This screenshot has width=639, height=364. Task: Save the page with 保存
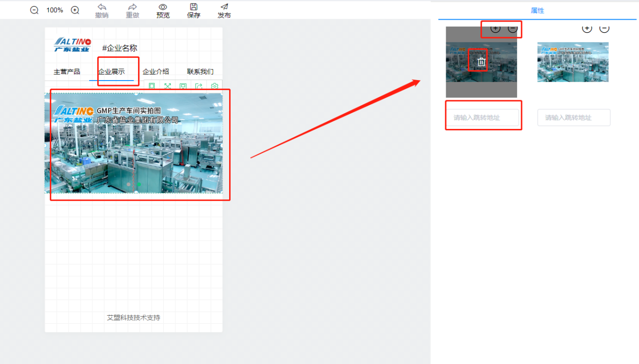click(194, 11)
